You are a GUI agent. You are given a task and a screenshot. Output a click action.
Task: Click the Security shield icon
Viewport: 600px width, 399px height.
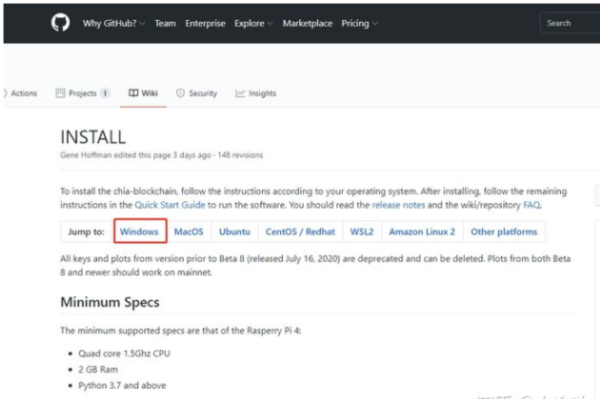pyautogui.click(x=180, y=93)
